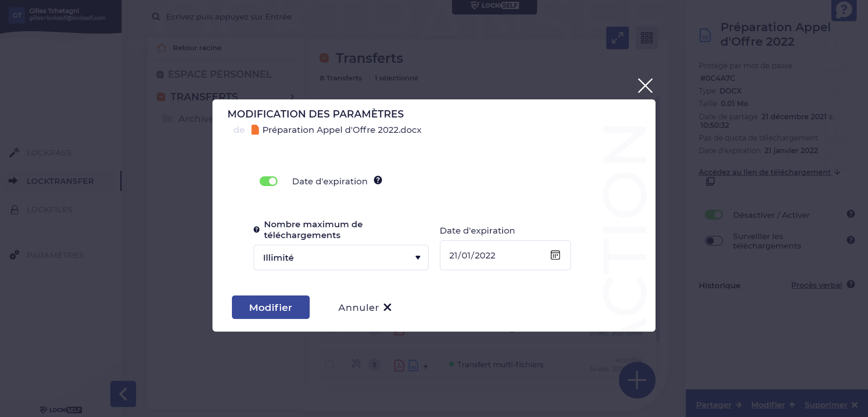This screenshot has width=868, height=417.
Task: Click help icon beside Date d'expiration toggle
Action: point(378,180)
